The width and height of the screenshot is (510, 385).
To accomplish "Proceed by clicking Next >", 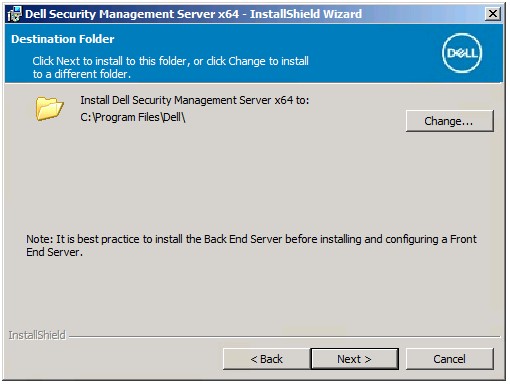I will 354,359.
